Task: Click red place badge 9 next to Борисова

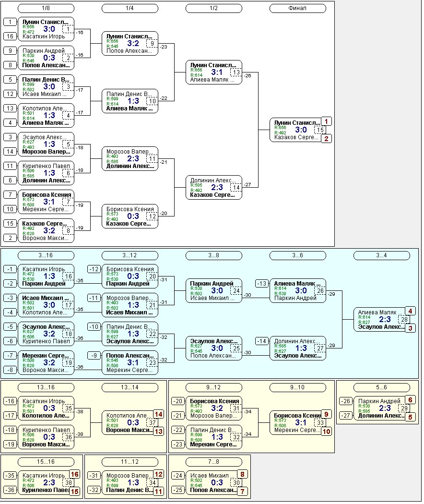Action: pyautogui.click(x=326, y=414)
